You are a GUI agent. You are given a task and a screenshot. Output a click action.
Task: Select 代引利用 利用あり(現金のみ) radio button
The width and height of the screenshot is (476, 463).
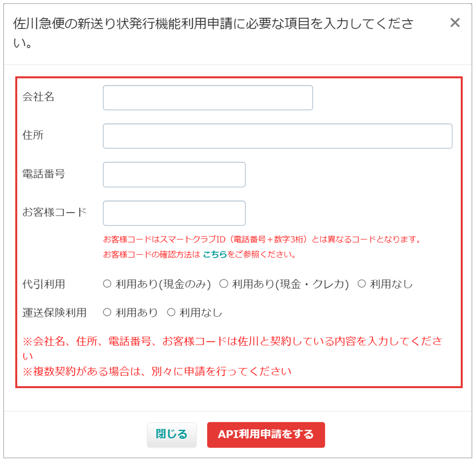(107, 284)
